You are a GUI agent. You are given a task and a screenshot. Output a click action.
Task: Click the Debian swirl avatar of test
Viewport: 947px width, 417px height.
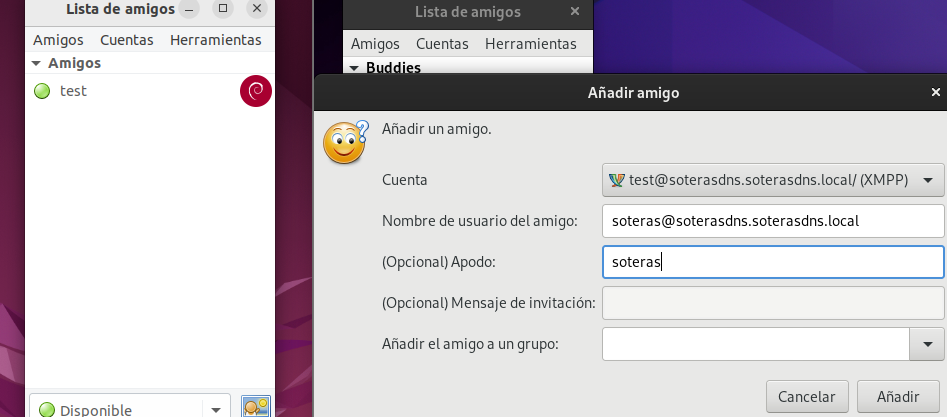pyautogui.click(x=255, y=91)
